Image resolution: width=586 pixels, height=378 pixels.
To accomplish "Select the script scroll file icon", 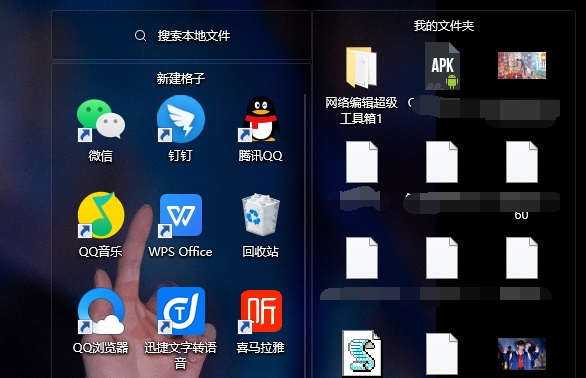I will pos(362,353).
